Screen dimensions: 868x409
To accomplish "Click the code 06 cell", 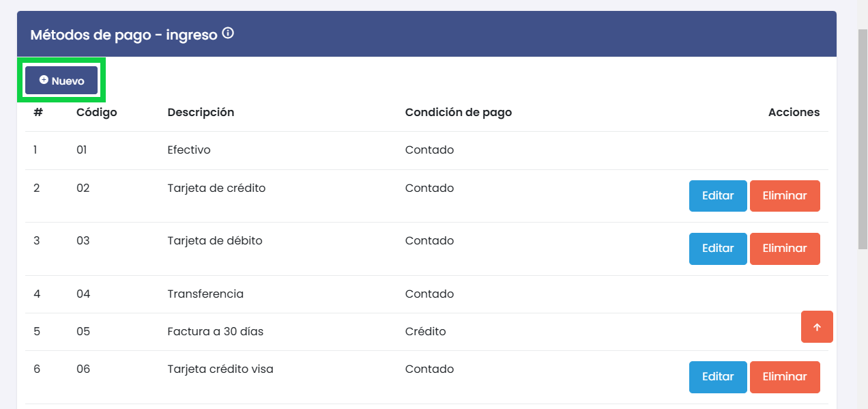I will pyautogui.click(x=83, y=369).
